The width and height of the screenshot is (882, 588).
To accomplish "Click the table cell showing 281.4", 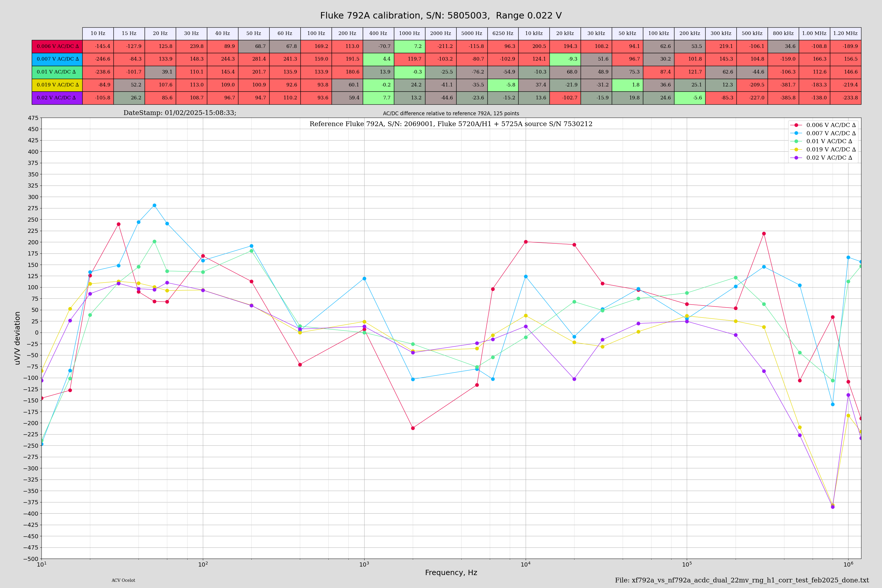I will pyautogui.click(x=254, y=59).
